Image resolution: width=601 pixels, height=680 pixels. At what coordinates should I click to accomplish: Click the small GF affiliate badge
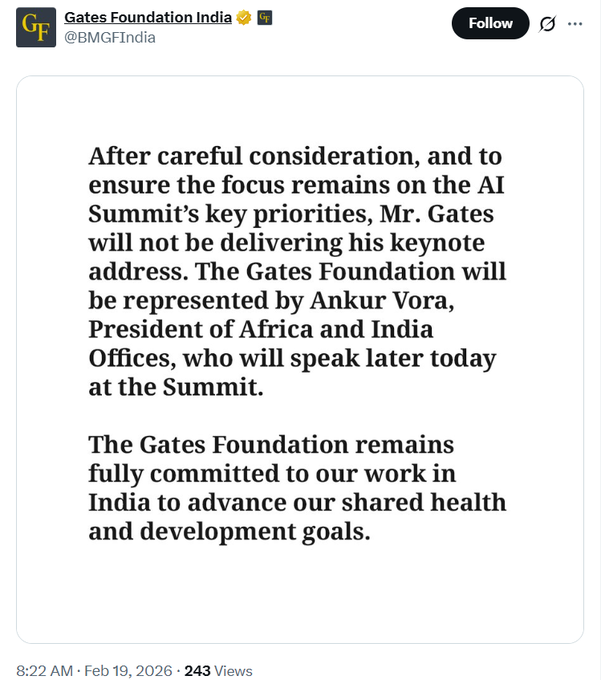click(x=265, y=18)
